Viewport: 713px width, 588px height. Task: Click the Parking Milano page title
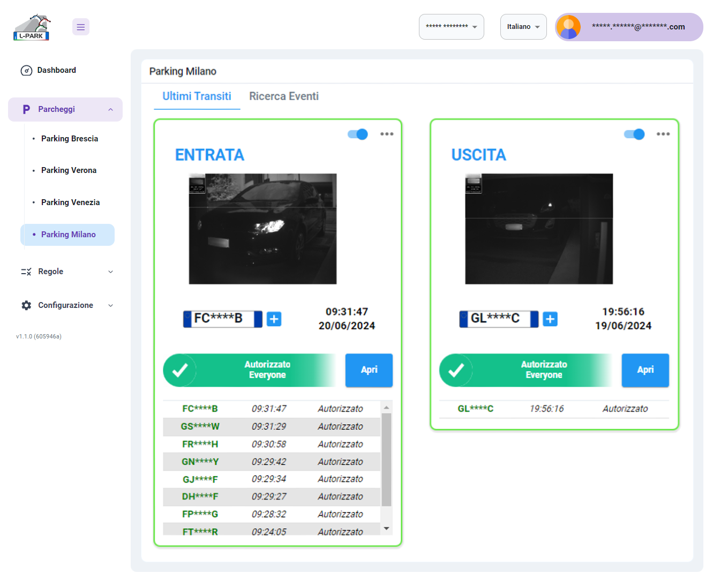[x=183, y=71]
